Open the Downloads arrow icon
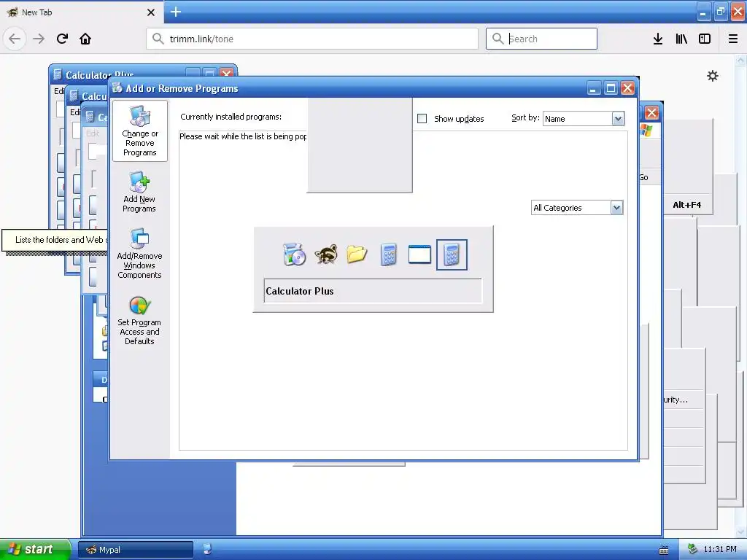This screenshot has width=747, height=560. click(657, 39)
